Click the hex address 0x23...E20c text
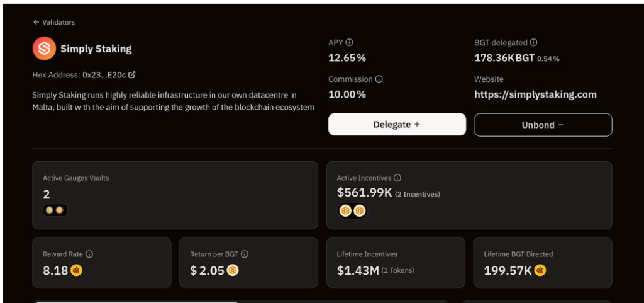Viewport: 644px width, 303px height. [x=104, y=74]
